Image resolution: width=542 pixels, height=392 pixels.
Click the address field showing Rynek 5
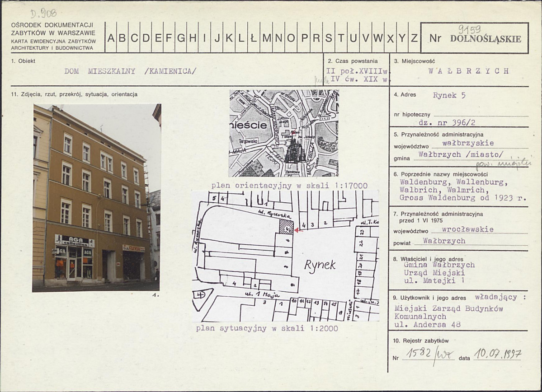(x=449, y=95)
